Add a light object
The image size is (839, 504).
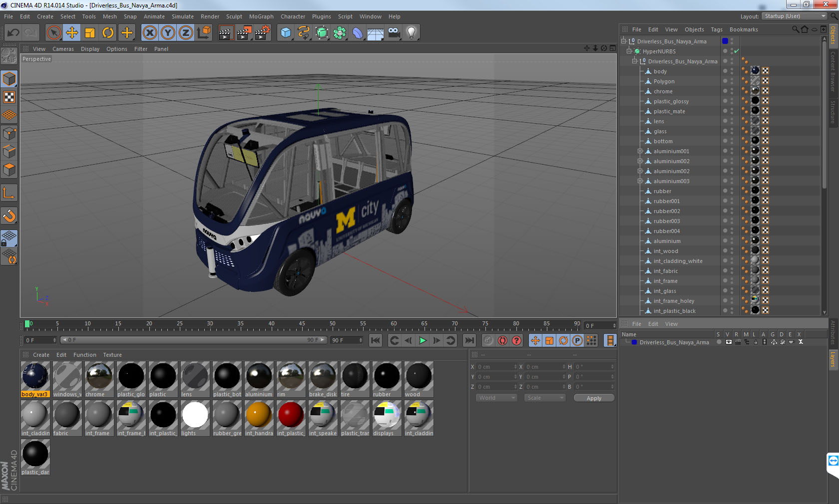tap(412, 33)
